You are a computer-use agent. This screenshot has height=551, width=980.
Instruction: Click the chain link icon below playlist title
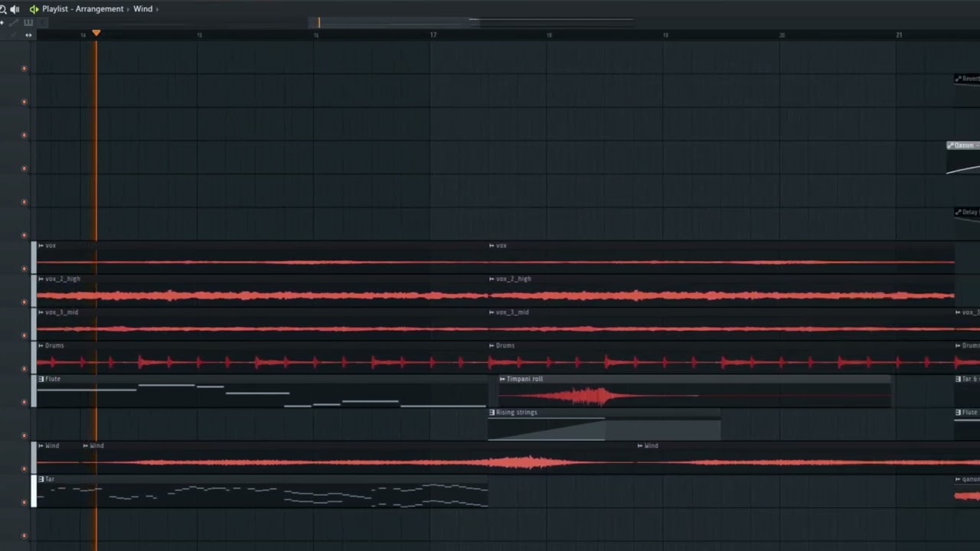coord(13,22)
